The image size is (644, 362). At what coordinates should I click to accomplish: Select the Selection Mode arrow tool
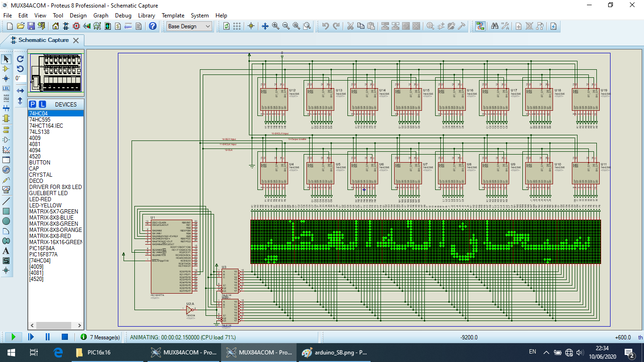click(x=6, y=59)
